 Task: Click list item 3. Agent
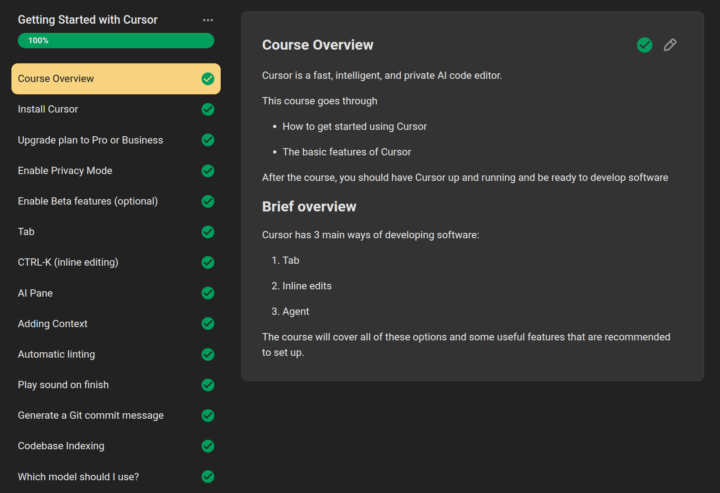(290, 312)
